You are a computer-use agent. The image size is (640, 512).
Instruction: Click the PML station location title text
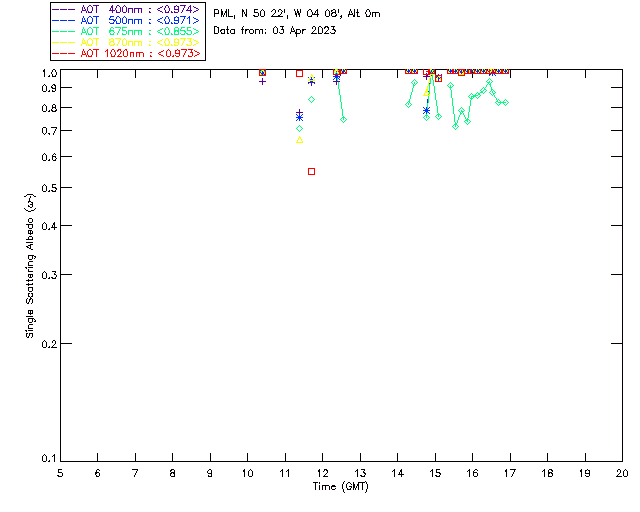[x=297, y=14]
